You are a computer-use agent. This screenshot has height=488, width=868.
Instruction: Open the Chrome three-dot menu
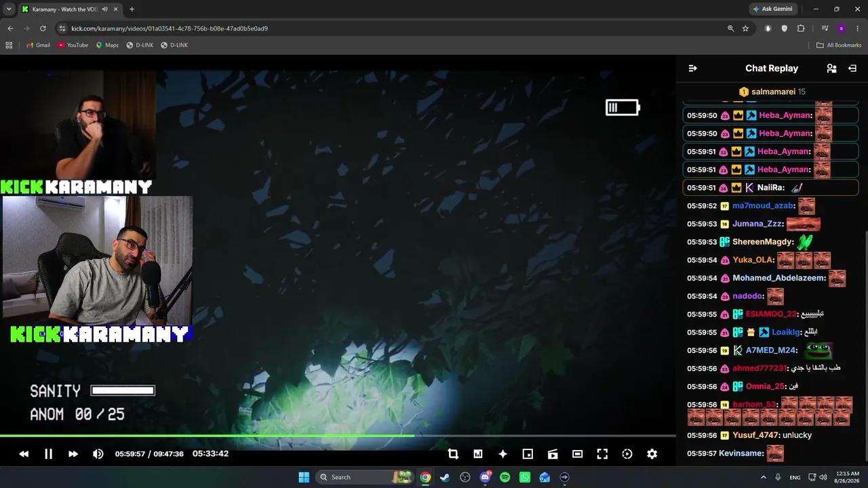(x=857, y=28)
